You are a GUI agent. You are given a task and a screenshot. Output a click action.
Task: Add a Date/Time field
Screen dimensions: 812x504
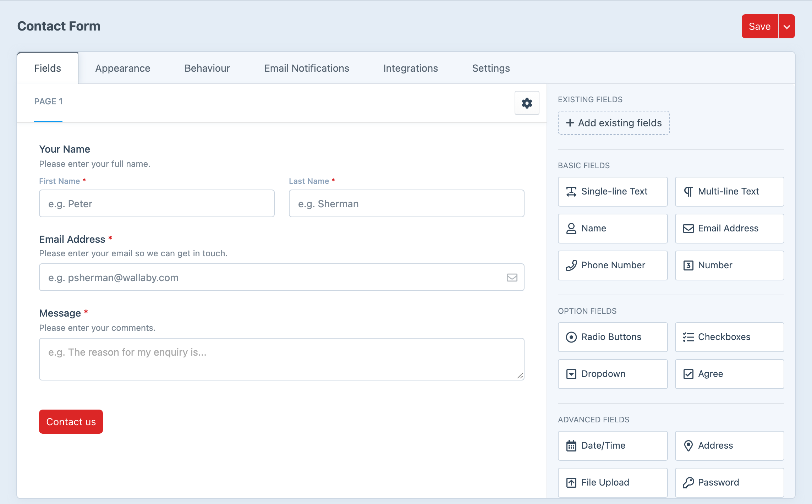coord(613,446)
